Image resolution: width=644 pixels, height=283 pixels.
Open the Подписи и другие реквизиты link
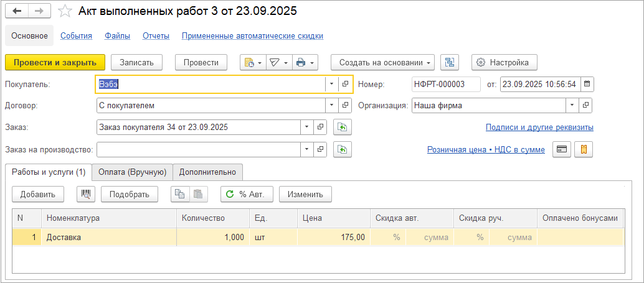pyautogui.click(x=539, y=127)
